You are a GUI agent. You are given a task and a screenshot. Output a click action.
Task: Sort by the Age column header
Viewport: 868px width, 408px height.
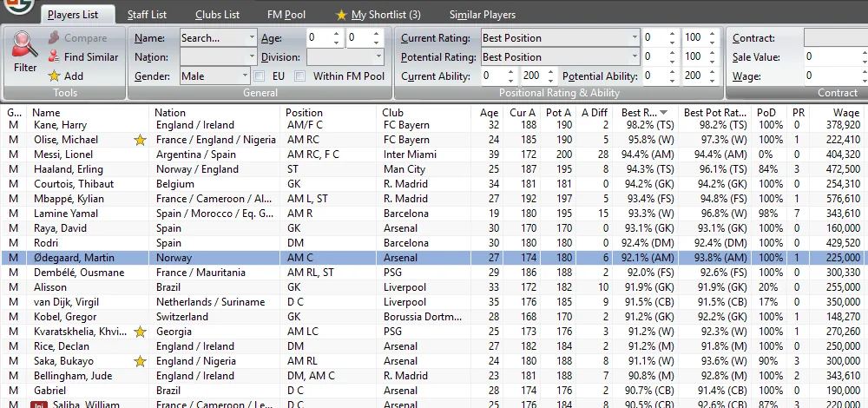pos(489,112)
